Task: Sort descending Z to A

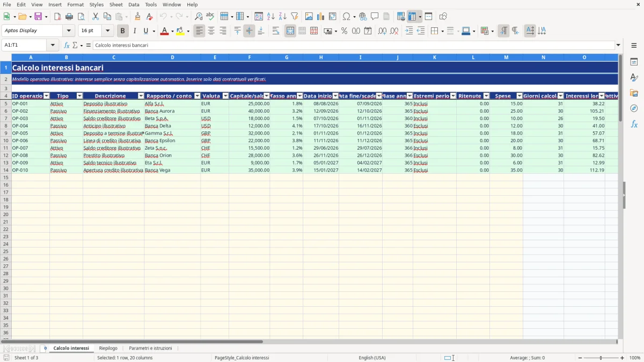Action: coord(283,17)
